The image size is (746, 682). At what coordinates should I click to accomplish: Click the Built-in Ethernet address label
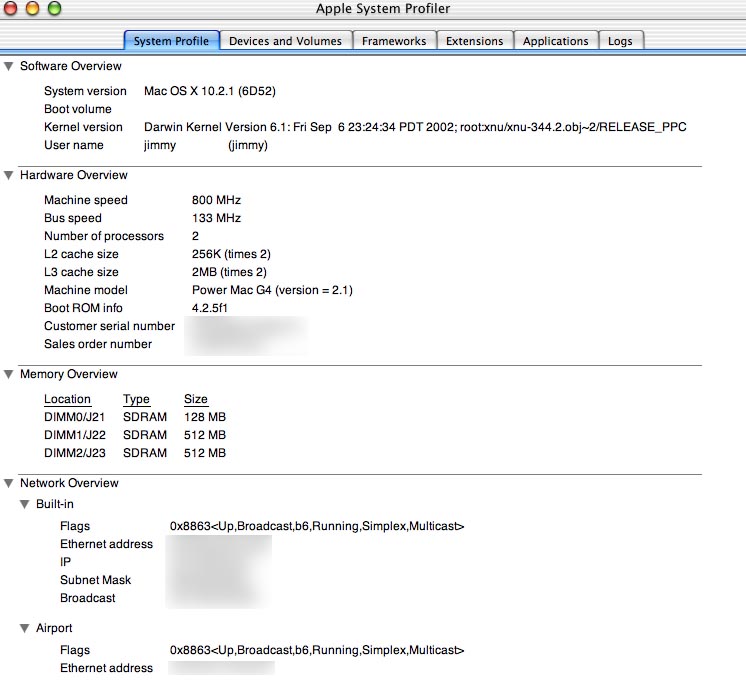click(107, 544)
